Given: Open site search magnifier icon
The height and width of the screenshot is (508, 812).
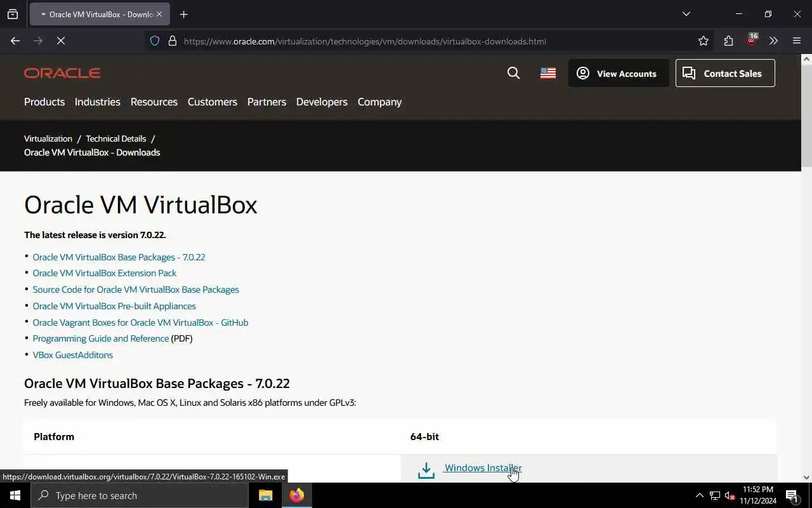Looking at the screenshot, I should coord(514,73).
